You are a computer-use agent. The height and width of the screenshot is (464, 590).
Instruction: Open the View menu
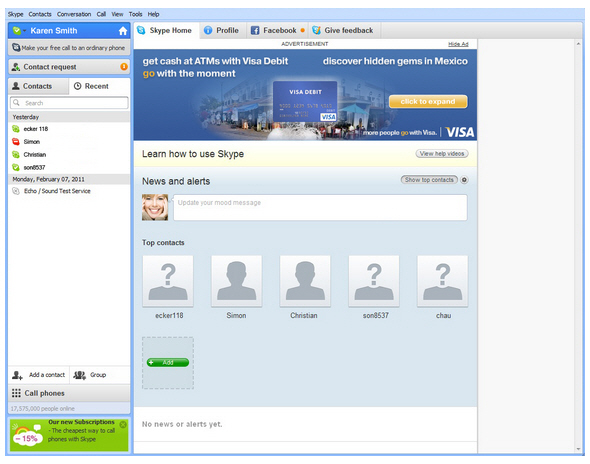tap(117, 14)
